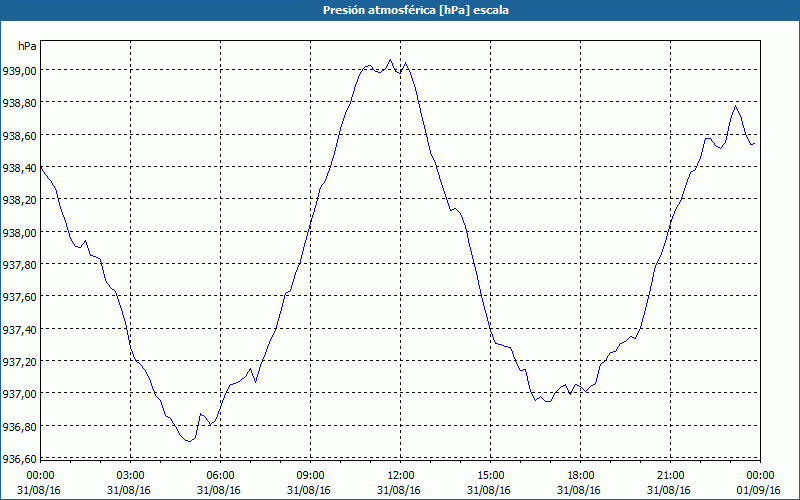Click the 01/09/16 date label
The image size is (800, 500).
(759, 490)
